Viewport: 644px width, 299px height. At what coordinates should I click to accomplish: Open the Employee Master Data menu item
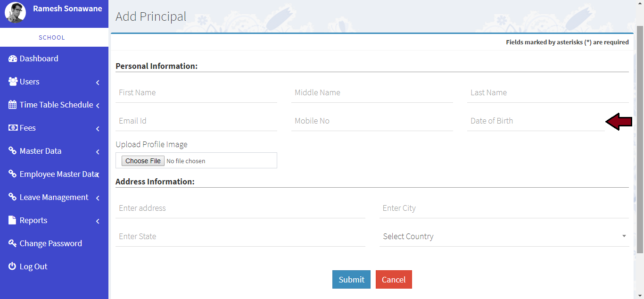(58, 174)
